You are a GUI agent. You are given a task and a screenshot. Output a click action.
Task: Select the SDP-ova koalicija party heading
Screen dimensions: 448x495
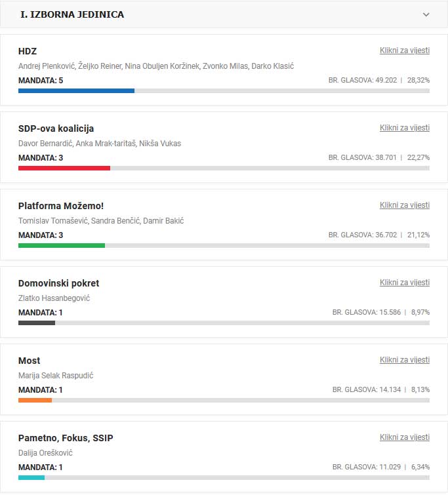point(56,129)
